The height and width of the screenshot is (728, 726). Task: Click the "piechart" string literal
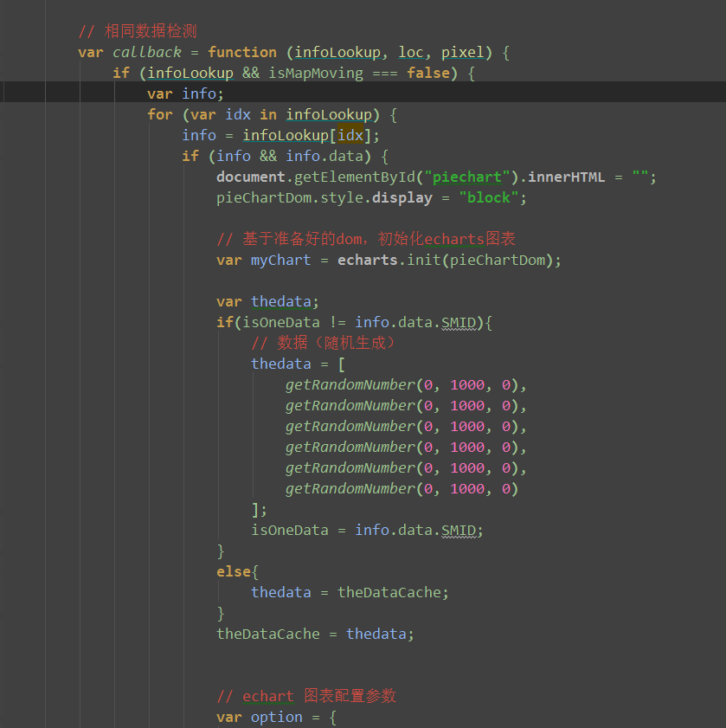click(x=467, y=177)
